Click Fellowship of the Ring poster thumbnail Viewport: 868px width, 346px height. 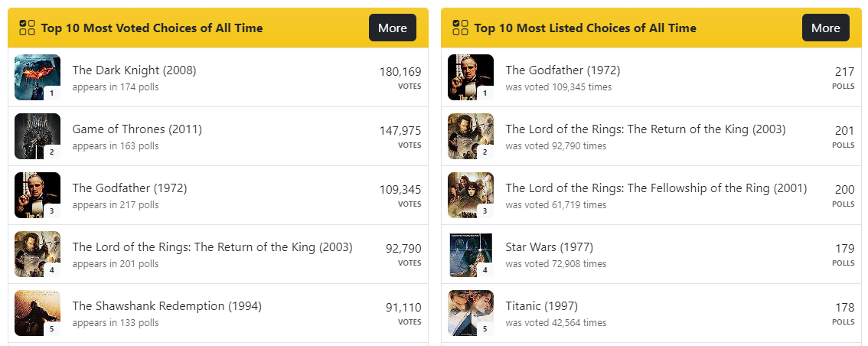(470, 195)
